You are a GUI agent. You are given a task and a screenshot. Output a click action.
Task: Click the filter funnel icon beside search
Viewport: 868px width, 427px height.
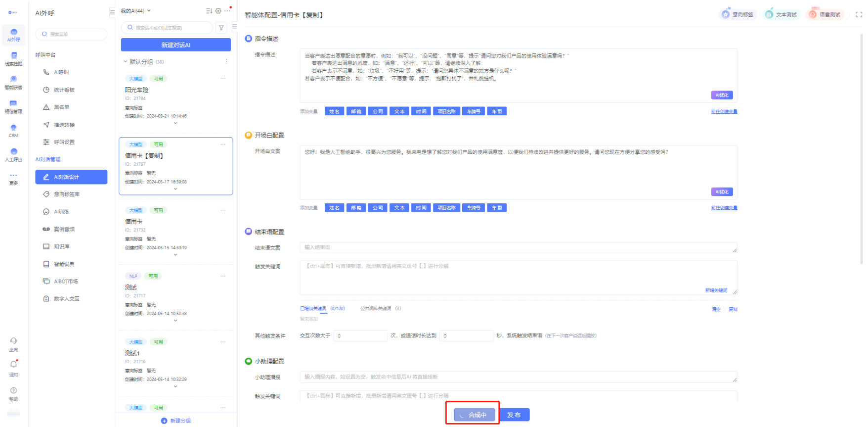pyautogui.click(x=221, y=28)
